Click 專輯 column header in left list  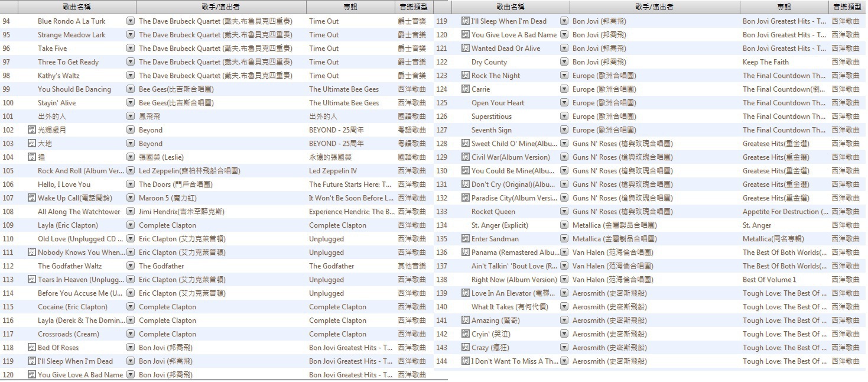click(x=350, y=7)
